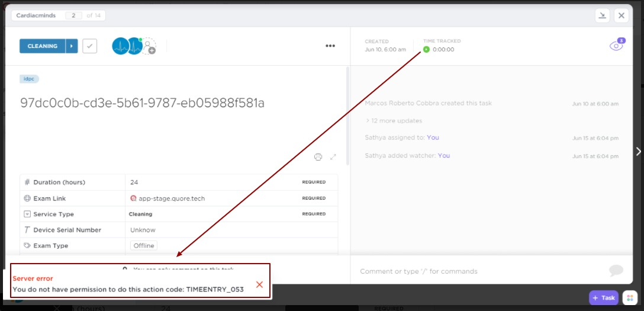This screenshot has height=311, width=644.
Task: Dismiss the Server error toast
Action: 259,284
